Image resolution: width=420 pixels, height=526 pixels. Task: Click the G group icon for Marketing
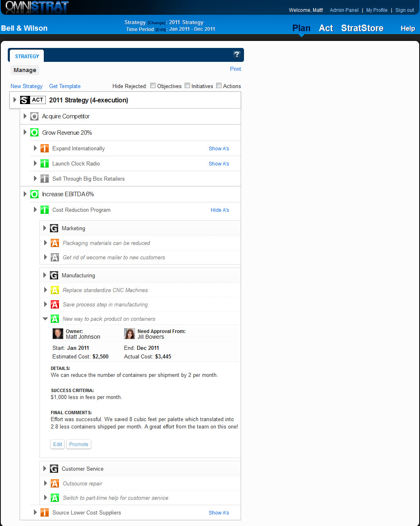(54, 228)
